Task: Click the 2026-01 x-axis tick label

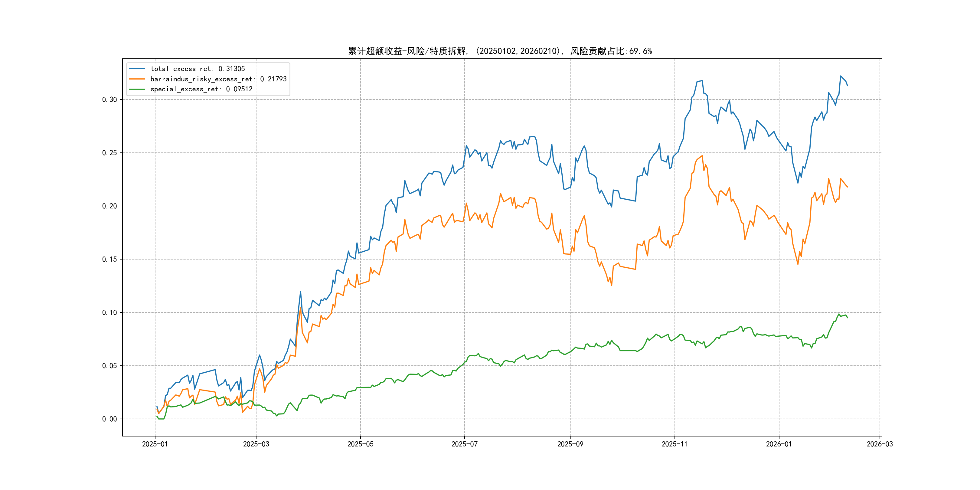Action: (779, 444)
